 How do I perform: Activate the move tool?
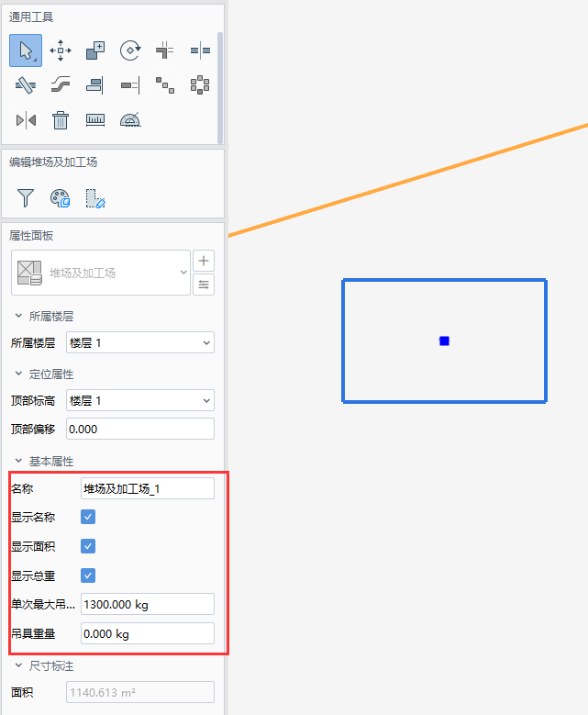(x=61, y=50)
